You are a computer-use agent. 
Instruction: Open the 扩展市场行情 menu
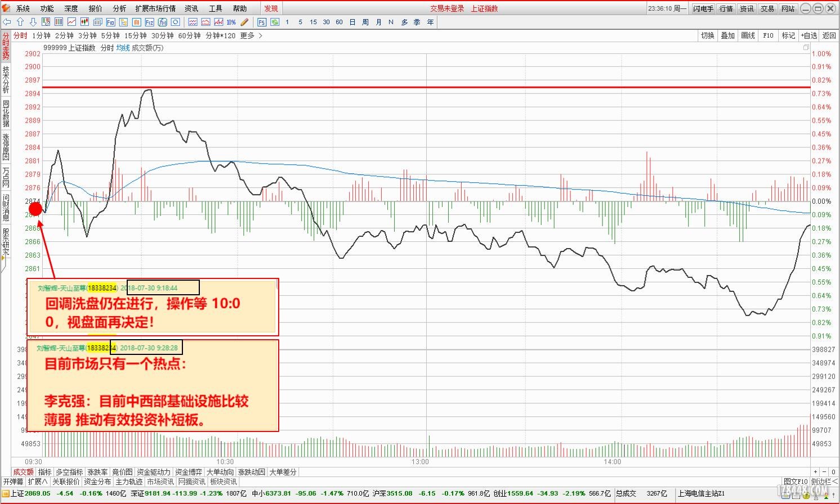[155, 8]
